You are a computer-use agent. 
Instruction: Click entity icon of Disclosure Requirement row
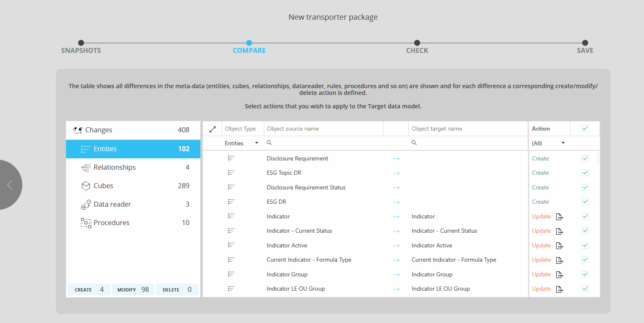231,158
